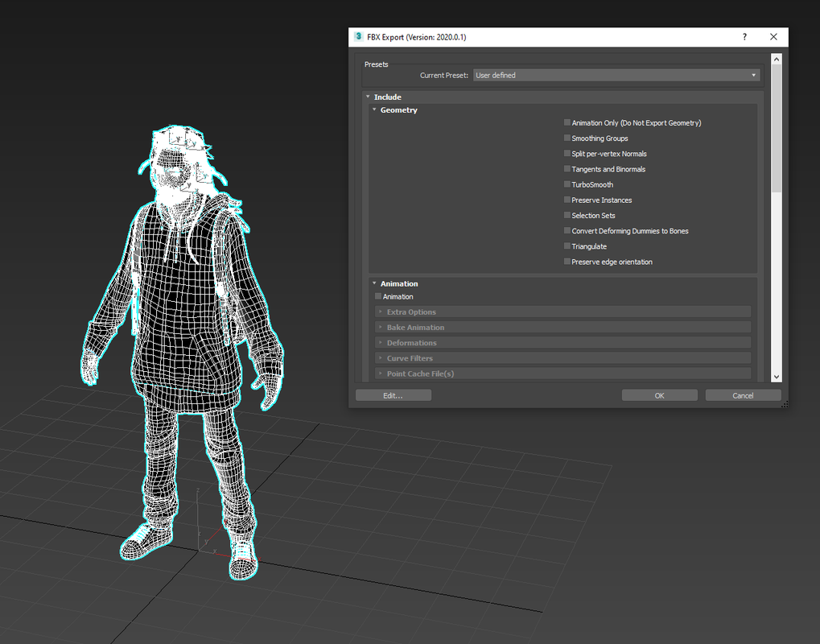Viewport: 820px width, 644px height.
Task: Click the scrollbar up arrow
Action: [777, 59]
